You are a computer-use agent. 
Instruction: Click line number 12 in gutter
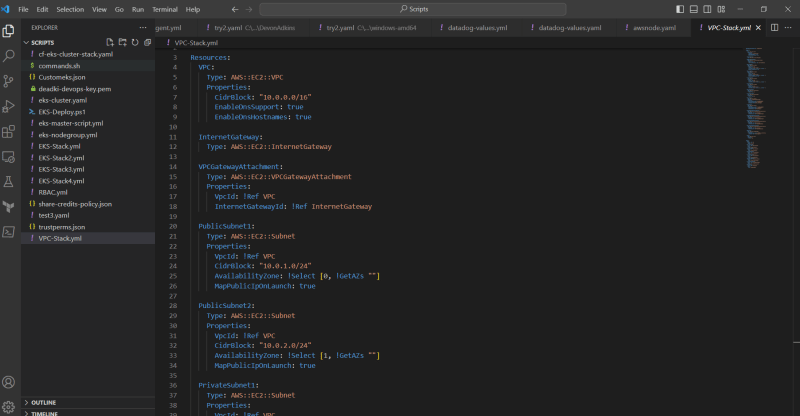(173, 146)
